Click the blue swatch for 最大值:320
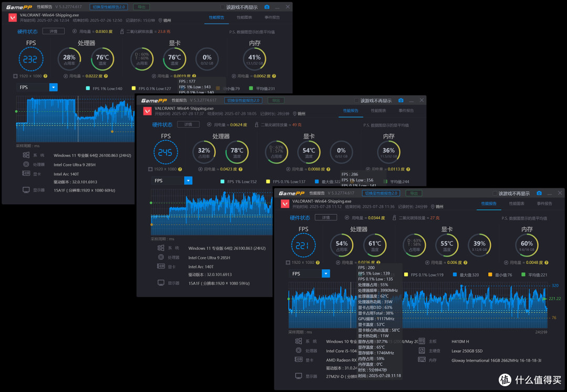 click(455, 275)
